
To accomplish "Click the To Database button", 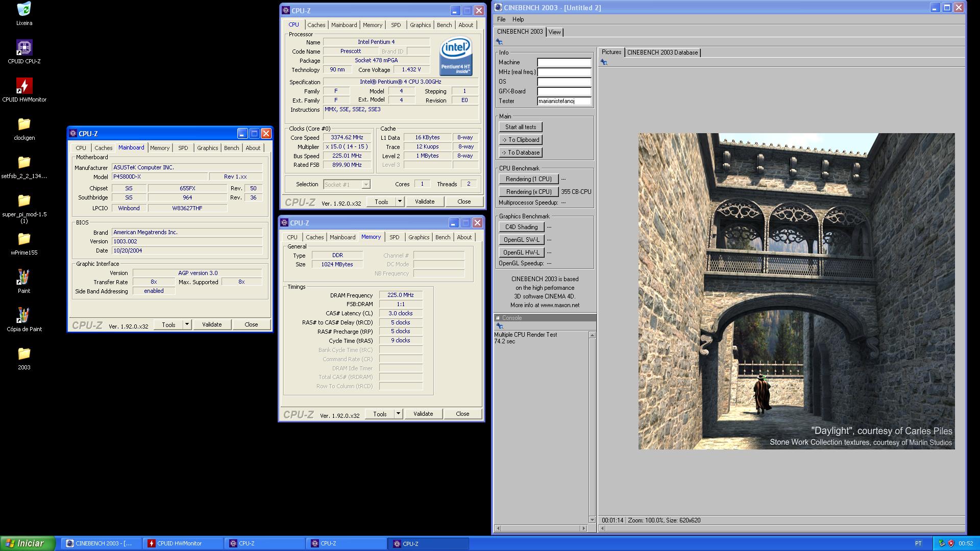I will tap(521, 153).
